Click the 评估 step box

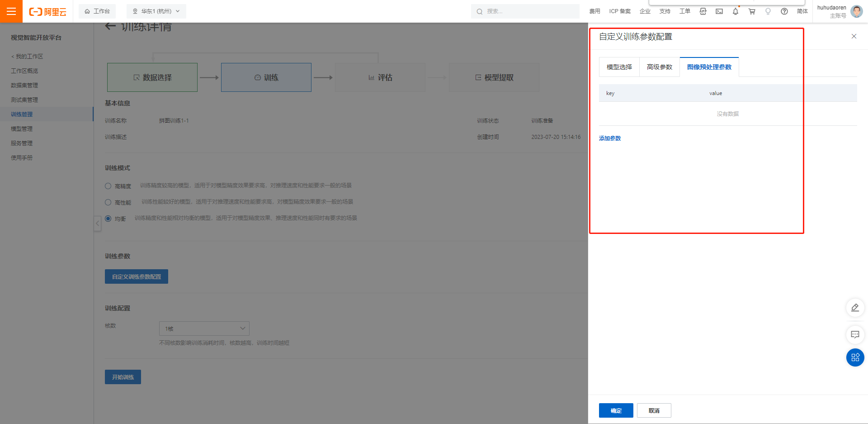[x=380, y=77]
